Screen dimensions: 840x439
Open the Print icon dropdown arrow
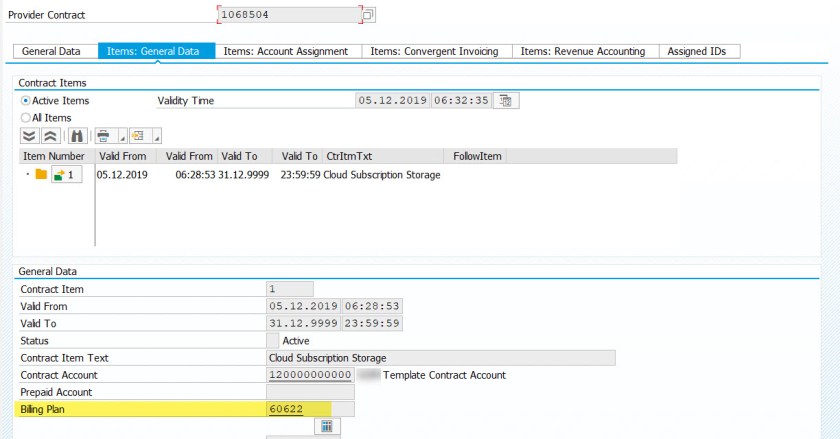[x=121, y=137]
